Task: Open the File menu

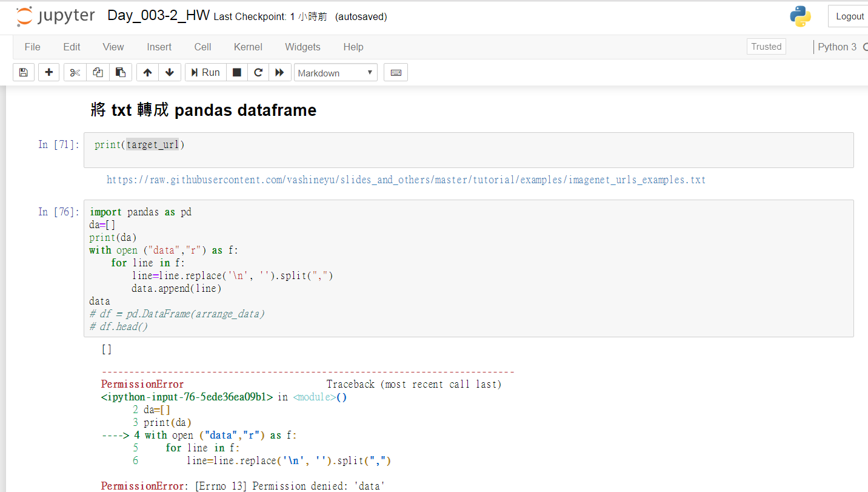Action: coord(33,47)
